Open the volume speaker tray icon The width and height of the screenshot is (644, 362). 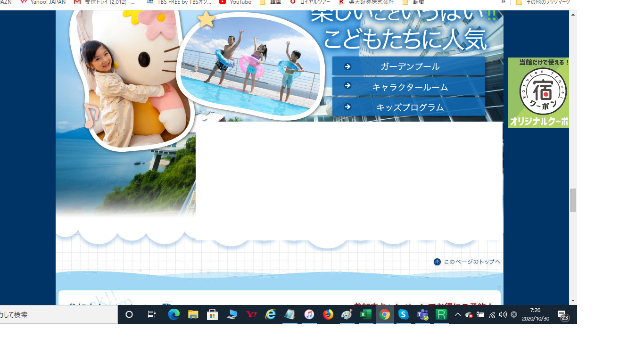[x=503, y=314]
